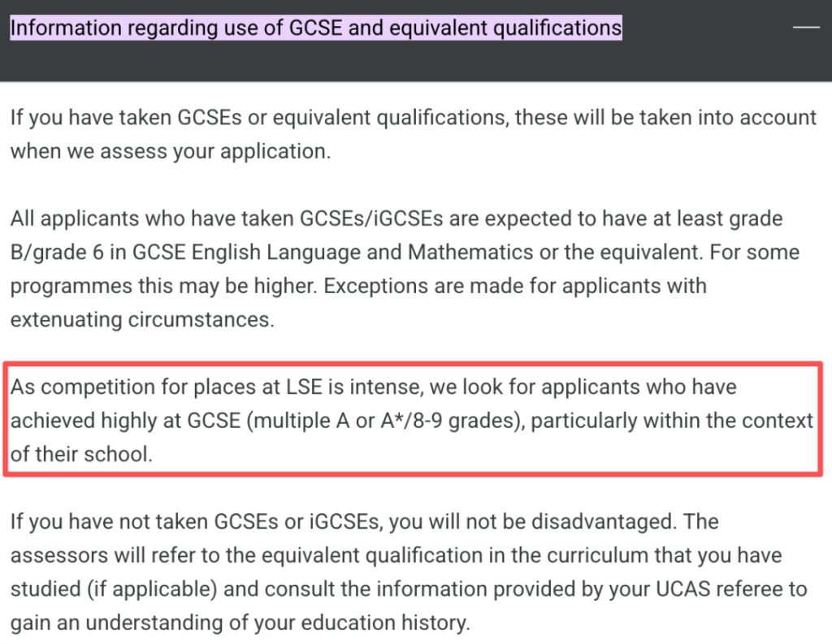This screenshot has height=644, width=832.
Task: Click "when we assess your application." line
Action: click(171, 151)
